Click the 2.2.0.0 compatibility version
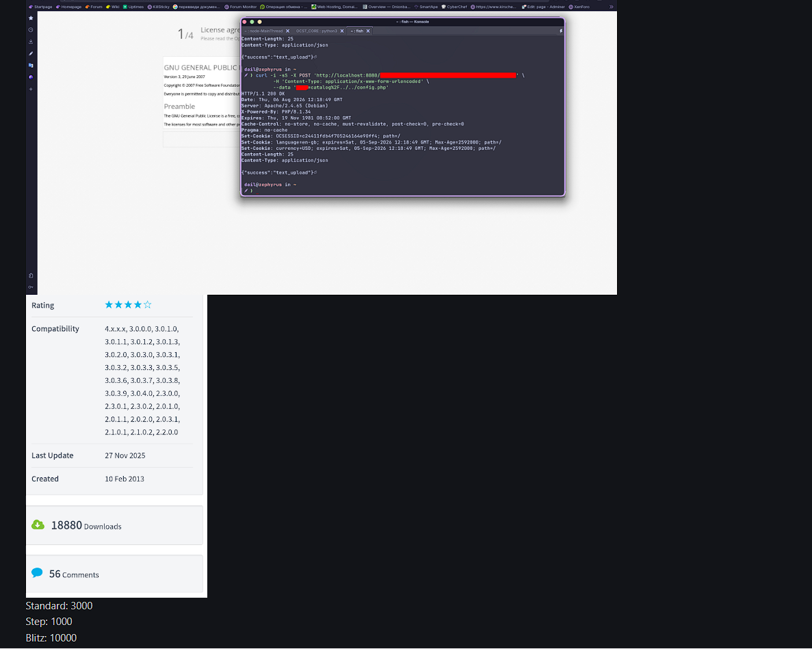 click(x=167, y=432)
